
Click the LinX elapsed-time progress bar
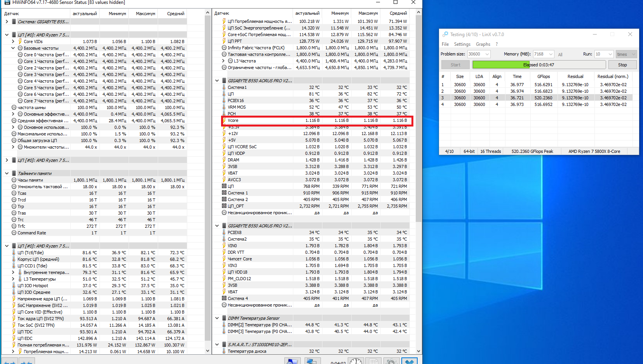(539, 65)
